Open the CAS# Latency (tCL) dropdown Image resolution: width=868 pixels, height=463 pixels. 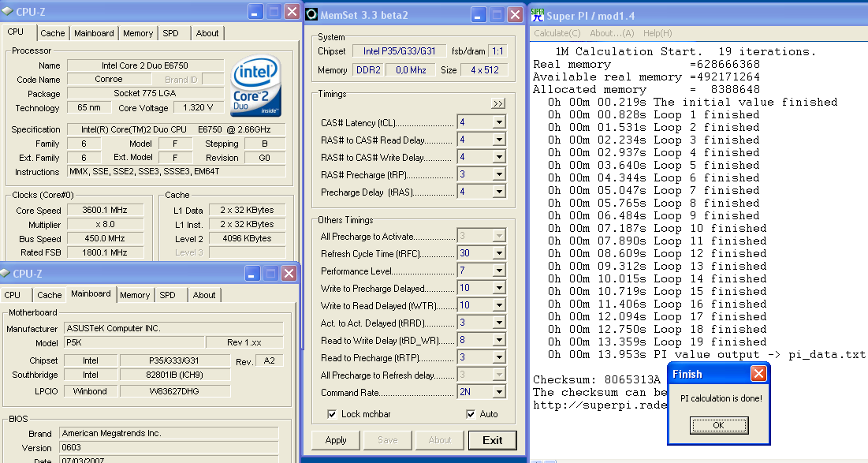499,122
